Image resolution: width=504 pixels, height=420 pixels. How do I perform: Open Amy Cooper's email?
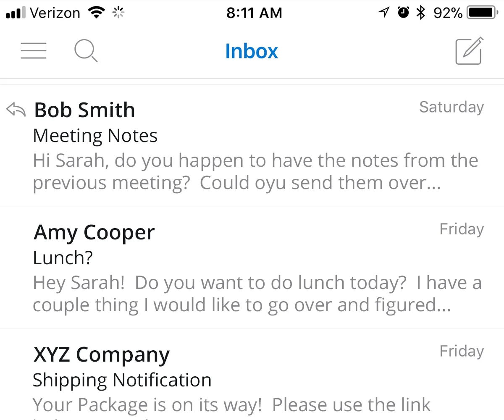[x=252, y=268]
